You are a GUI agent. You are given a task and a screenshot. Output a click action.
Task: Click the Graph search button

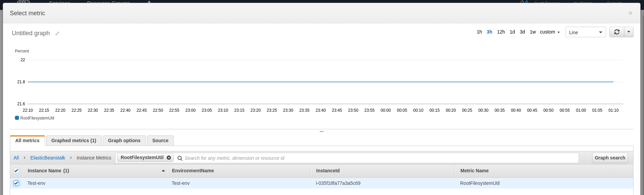tap(610, 158)
